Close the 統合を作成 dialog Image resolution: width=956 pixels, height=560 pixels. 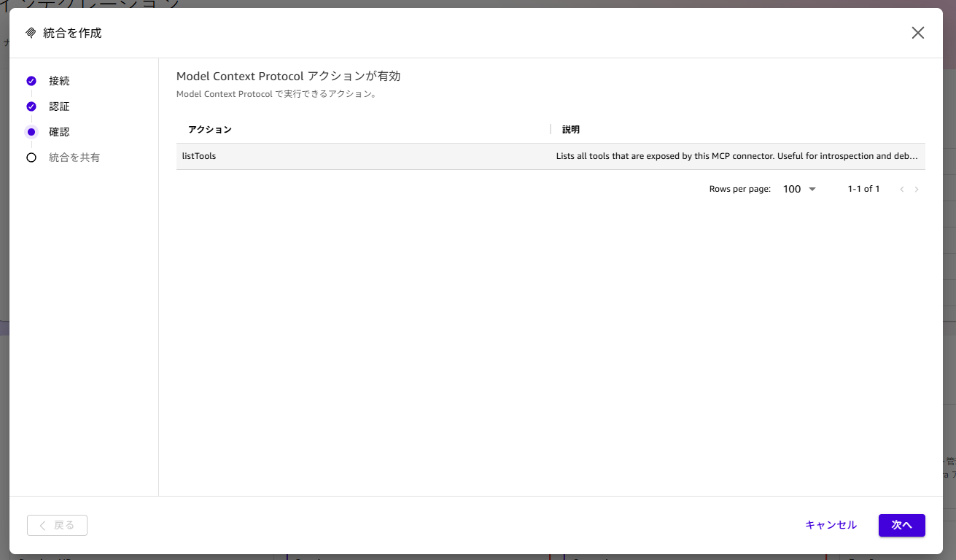pyautogui.click(x=917, y=33)
